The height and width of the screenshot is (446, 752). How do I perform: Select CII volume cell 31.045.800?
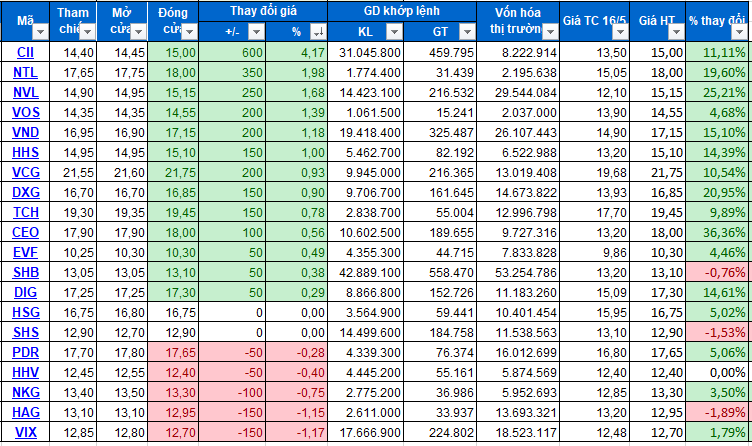[365, 52]
